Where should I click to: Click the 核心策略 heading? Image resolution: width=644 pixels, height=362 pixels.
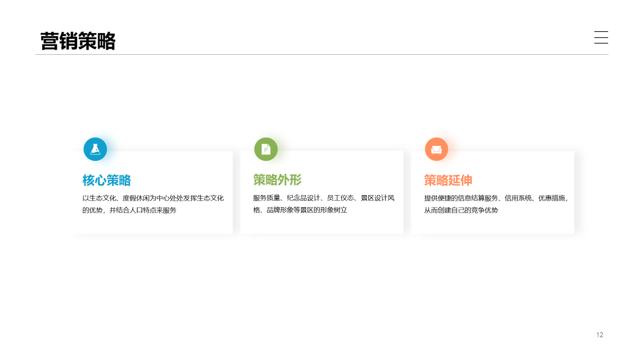(x=107, y=180)
